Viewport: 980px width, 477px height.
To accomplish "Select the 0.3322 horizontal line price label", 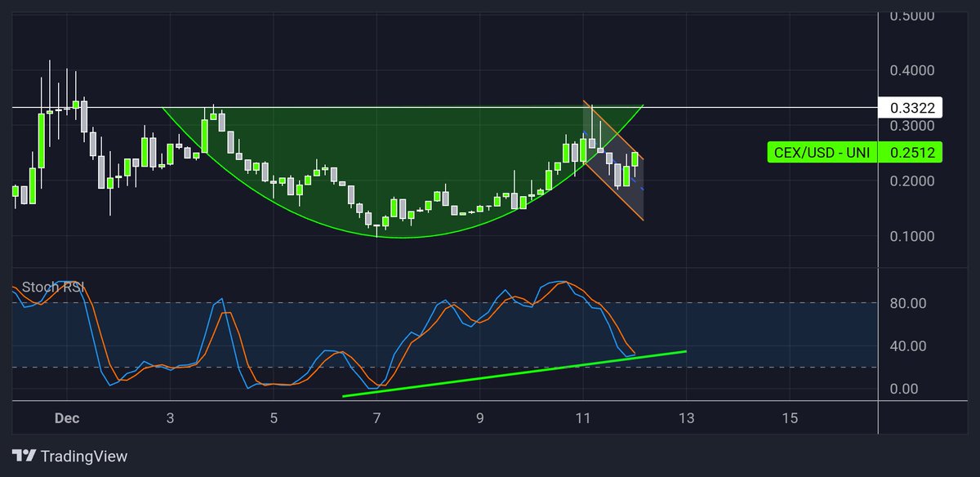I will (911, 107).
